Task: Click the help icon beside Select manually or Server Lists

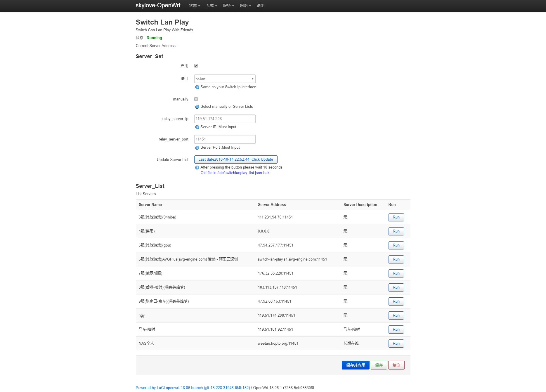Action: point(197,107)
